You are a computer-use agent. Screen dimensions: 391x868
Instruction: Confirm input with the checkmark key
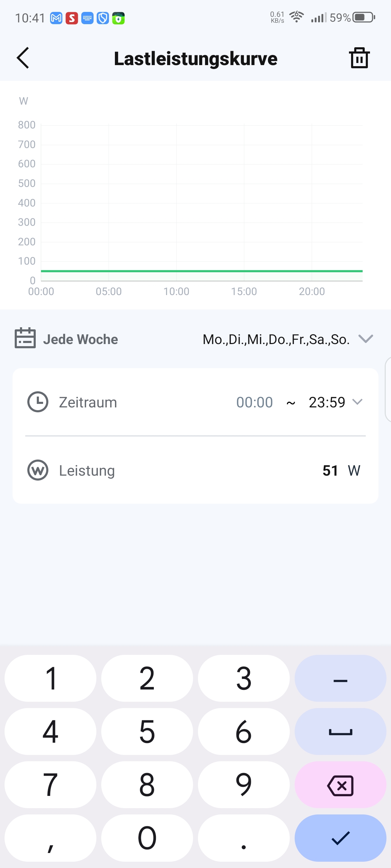coord(340,838)
